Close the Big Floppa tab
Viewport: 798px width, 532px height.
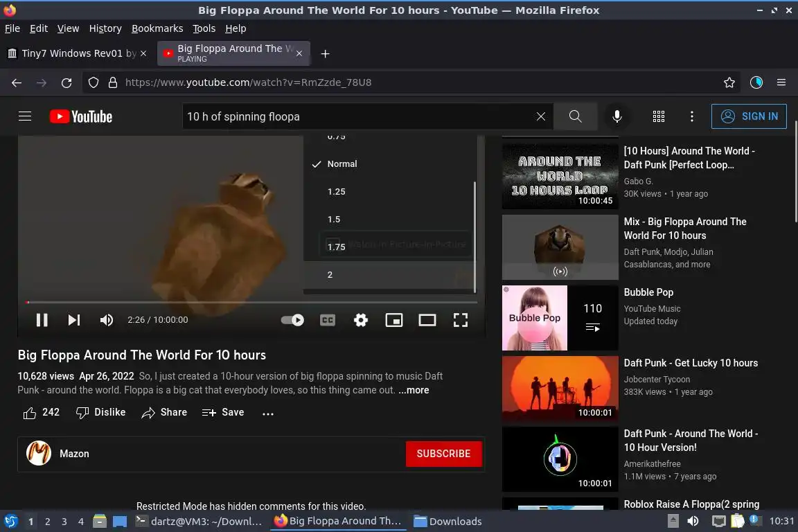click(299, 53)
